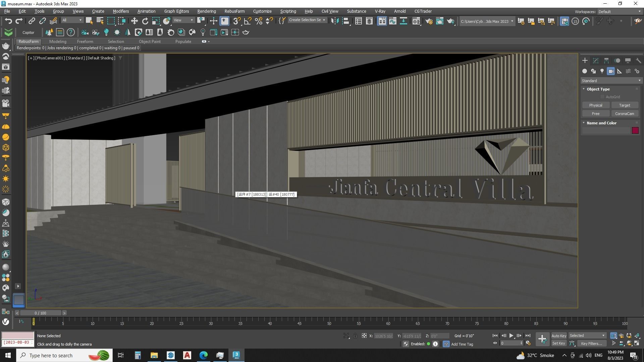Viewport: 644px width, 362px height.
Task: Click the Free camera button
Action: [595, 114]
